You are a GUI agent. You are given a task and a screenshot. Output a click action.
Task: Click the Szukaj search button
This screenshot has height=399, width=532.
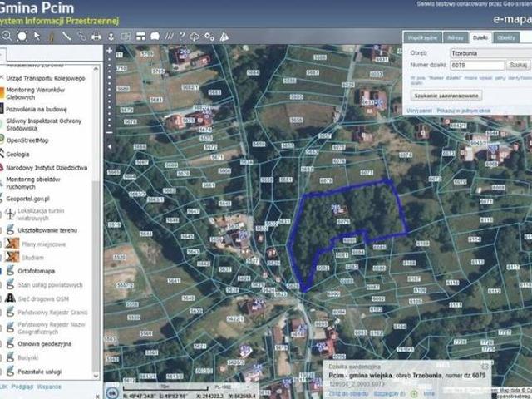(518, 65)
